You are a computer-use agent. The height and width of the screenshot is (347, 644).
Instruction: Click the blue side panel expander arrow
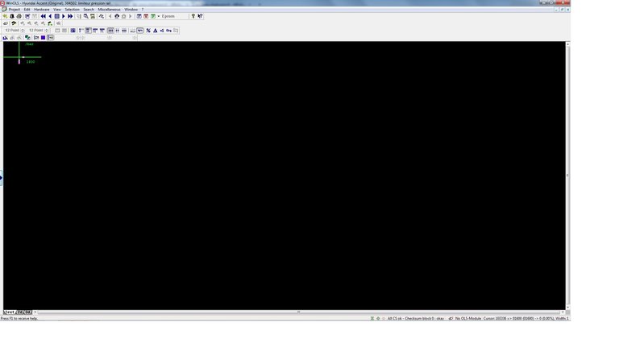point(2,178)
